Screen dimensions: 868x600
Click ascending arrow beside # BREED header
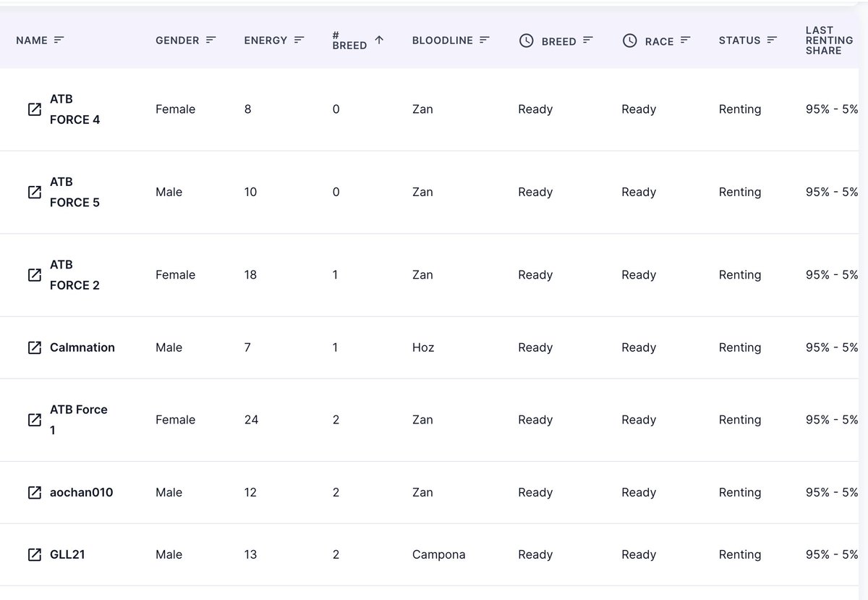click(x=379, y=41)
